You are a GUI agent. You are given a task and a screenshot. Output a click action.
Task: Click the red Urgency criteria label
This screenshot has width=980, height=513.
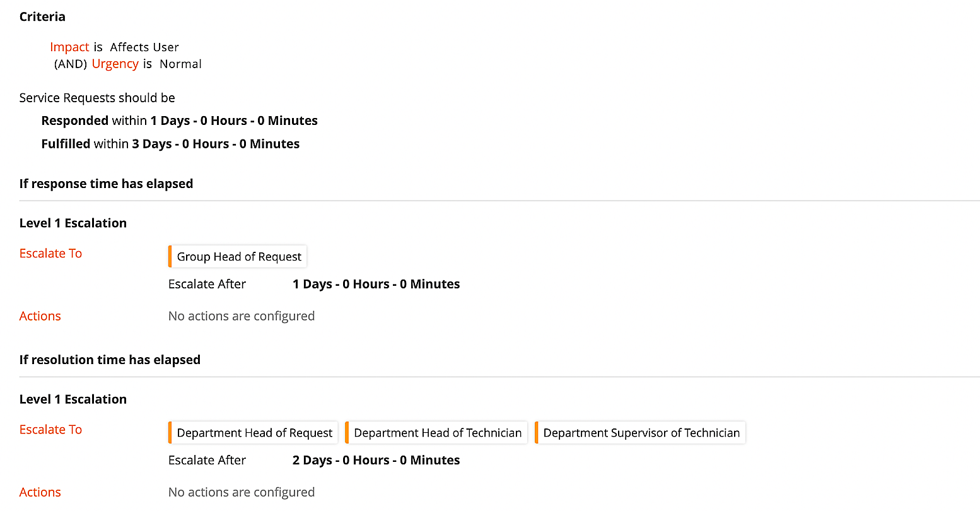point(115,64)
